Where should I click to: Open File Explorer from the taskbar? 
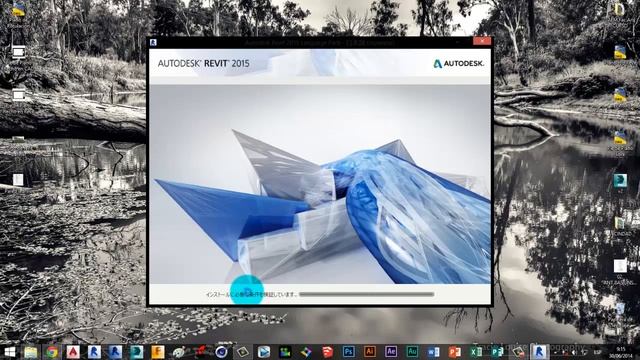tap(31, 351)
